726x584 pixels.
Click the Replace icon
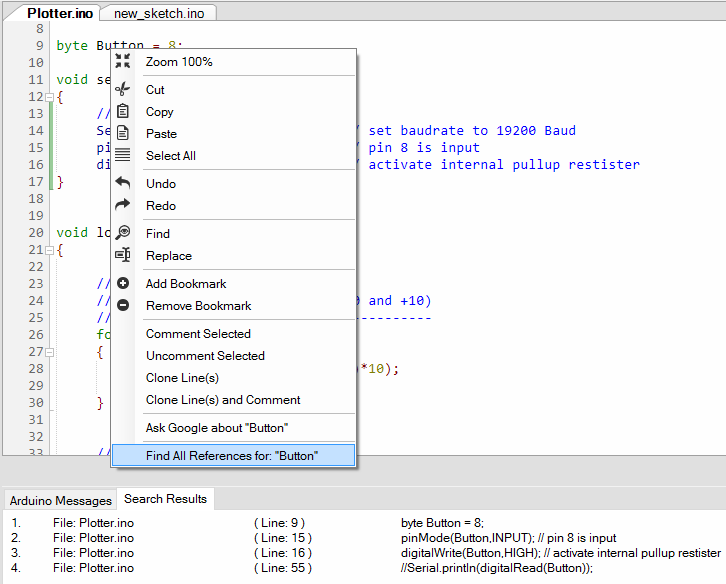pyautogui.click(x=123, y=255)
